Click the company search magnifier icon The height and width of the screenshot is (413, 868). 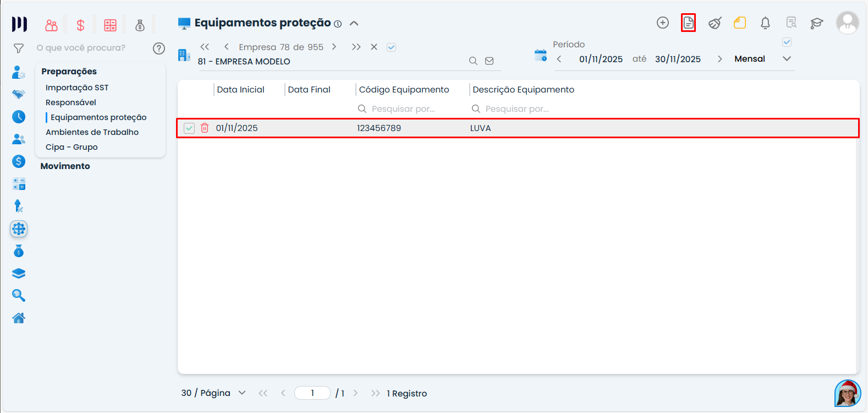[x=473, y=61]
